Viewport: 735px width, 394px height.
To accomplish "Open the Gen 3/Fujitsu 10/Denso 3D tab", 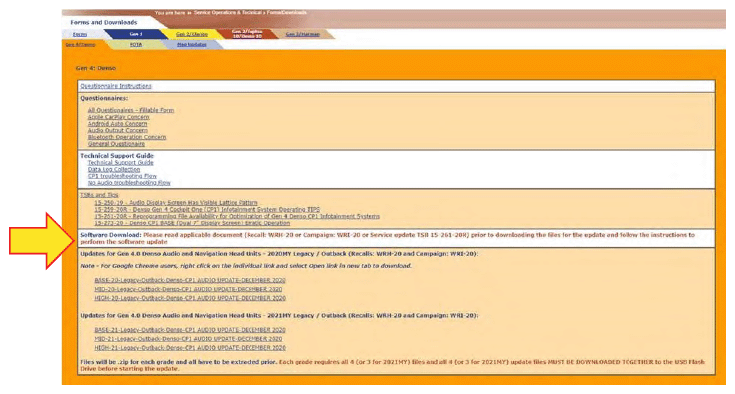I will [x=247, y=34].
